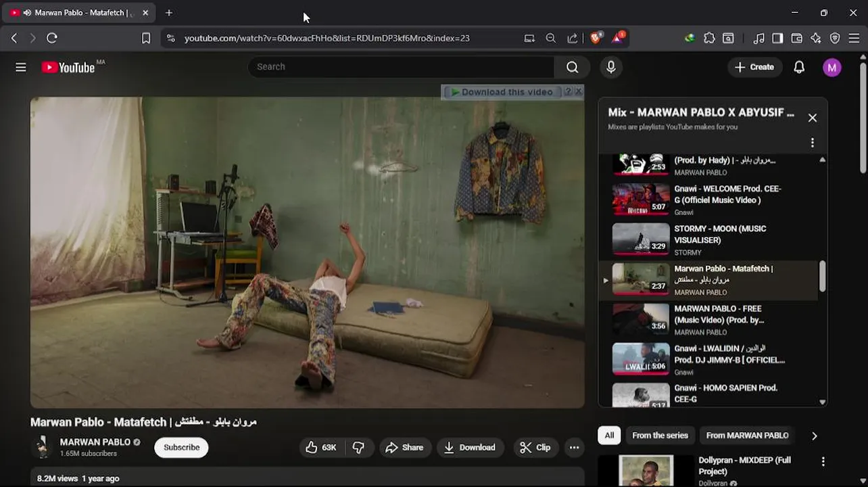Screen dimensions: 868x487
Task: Close the Download this video overlay
Action: pyautogui.click(x=578, y=91)
